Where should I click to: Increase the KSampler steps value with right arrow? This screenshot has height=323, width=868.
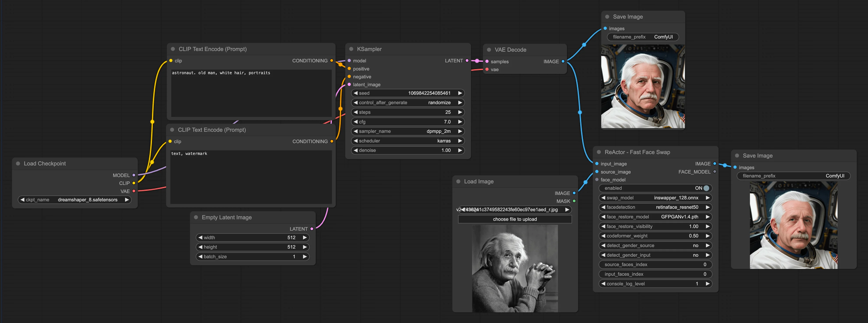tap(460, 112)
